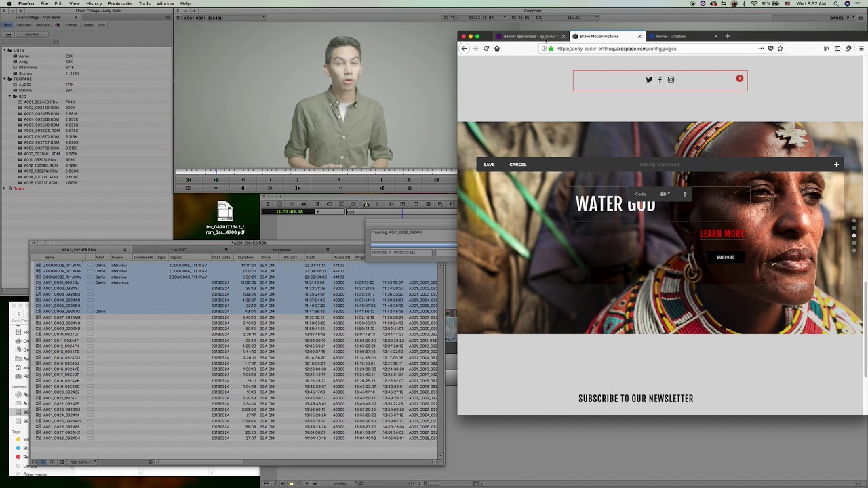
Task: Open the Tools menu
Action: [x=144, y=3]
